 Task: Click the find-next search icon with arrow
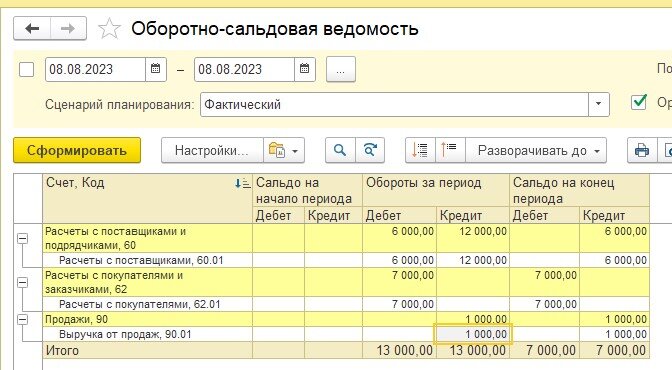[370, 150]
